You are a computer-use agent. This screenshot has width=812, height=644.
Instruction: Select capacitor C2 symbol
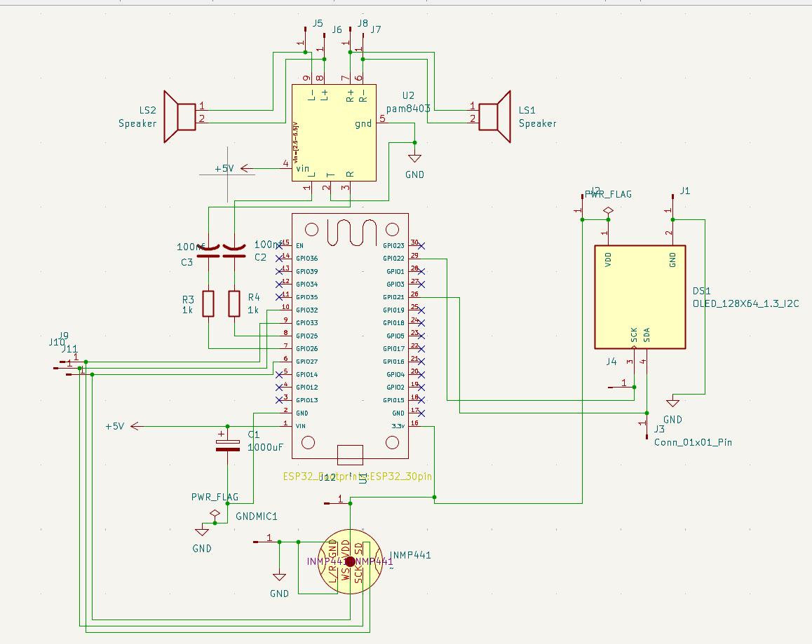click(x=234, y=252)
